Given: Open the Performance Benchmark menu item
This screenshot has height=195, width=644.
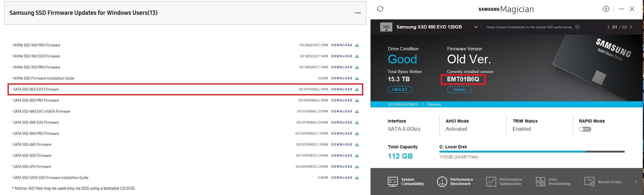Looking at the screenshot, I should [x=455, y=181].
